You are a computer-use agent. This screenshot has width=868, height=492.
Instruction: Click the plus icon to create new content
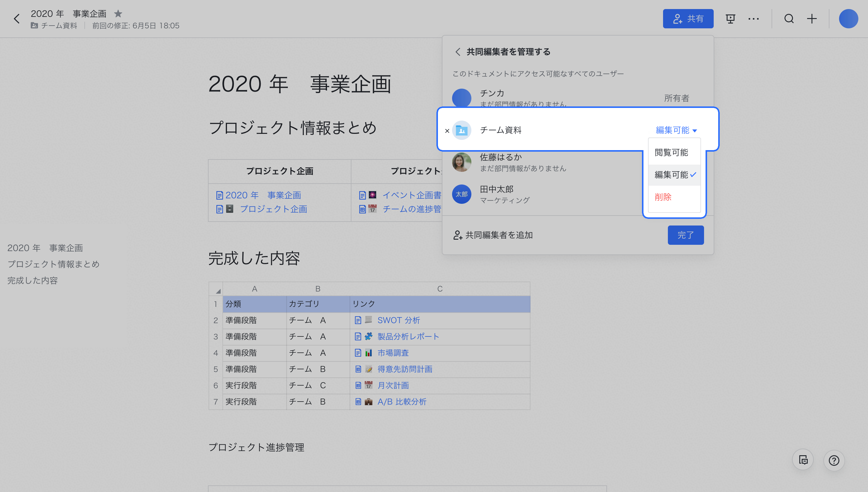pyautogui.click(x=812, y=19)
